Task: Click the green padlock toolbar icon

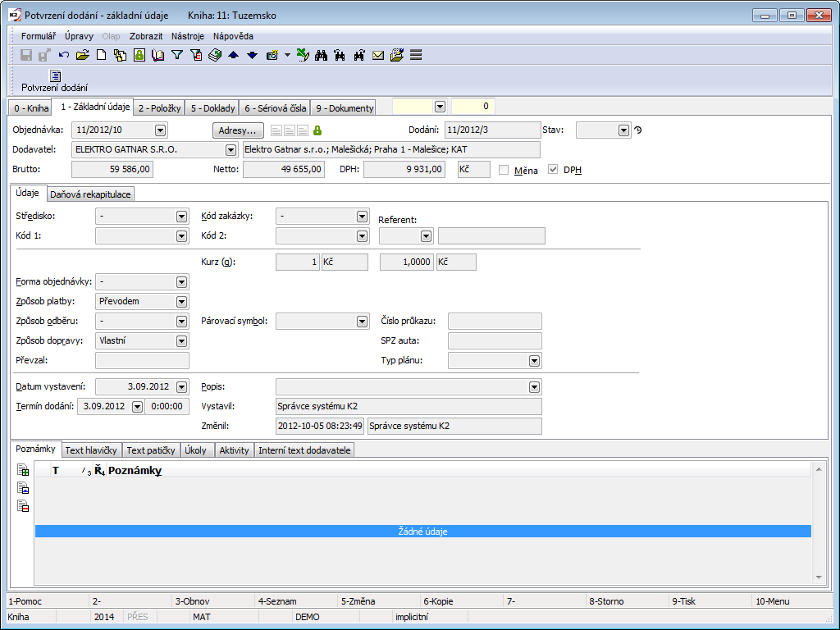Action: [139, 55]
